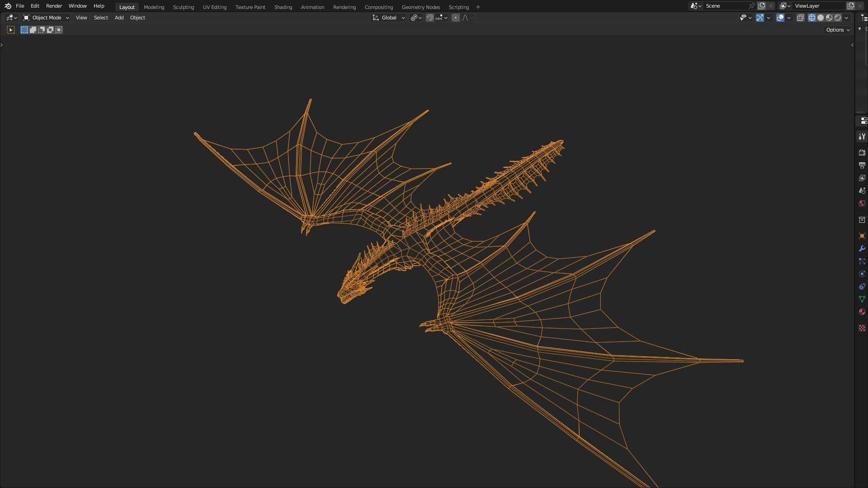Open the pivot point dropdown
This screenshot has width=868, height=488.
point(416,18)
